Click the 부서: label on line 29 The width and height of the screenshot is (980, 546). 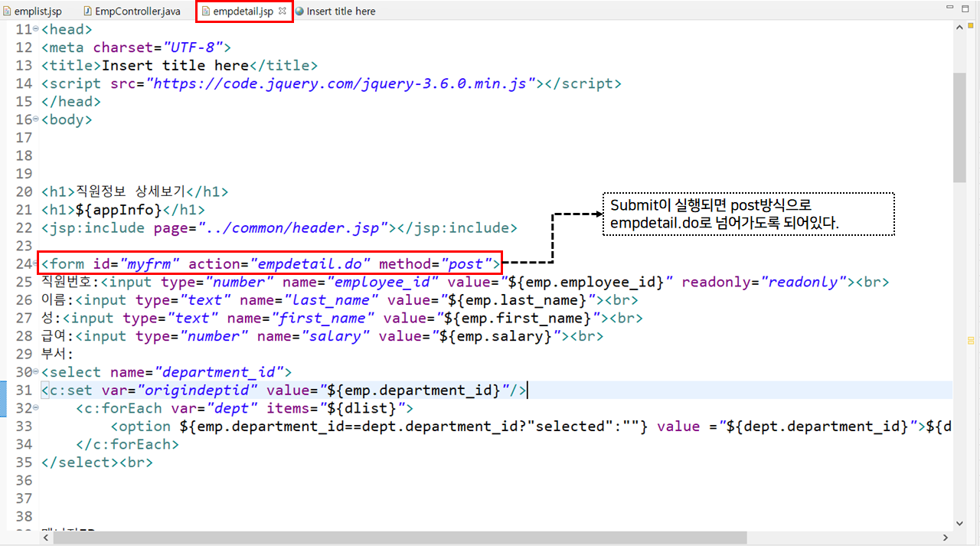57,355
